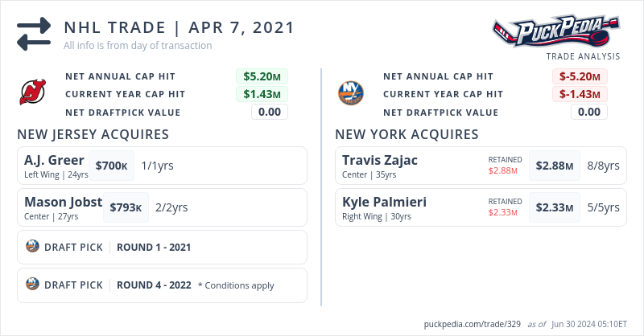Click New York's red -$5.20M net annual value

coord(580,76)
